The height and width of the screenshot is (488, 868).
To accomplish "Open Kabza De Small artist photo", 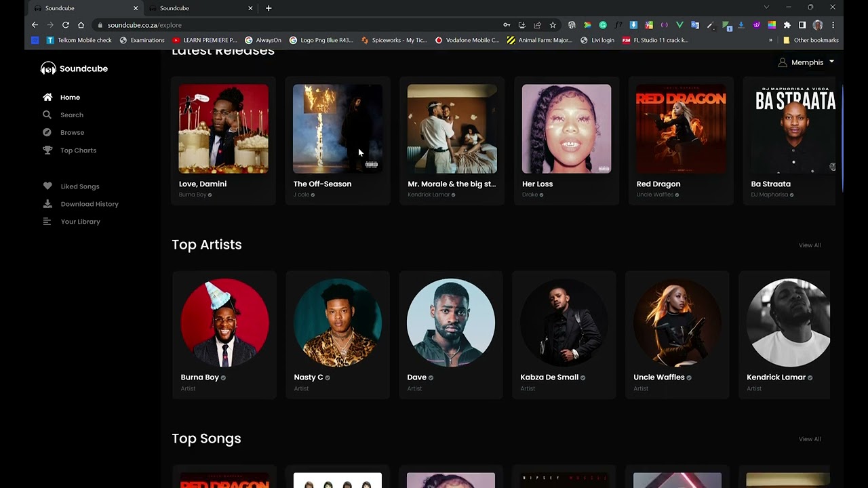I will tap(564, 323).
